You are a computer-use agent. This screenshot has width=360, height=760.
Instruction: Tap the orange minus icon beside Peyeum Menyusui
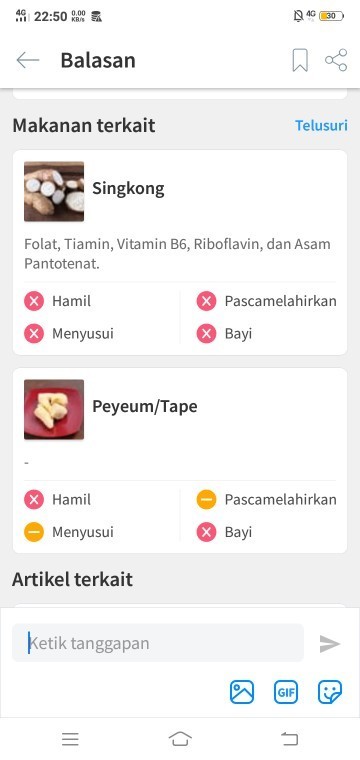coord(34,532)
